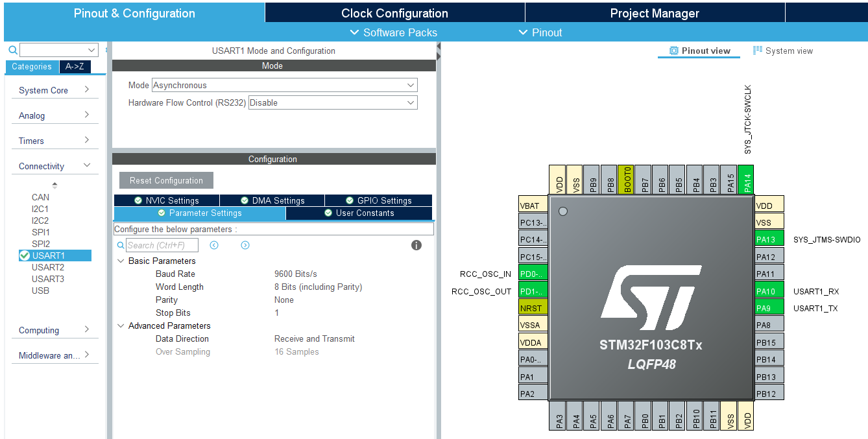The height and width of the screenshot is (439, 868).
Task: Click the NRST pin
Action: (533, 308)
